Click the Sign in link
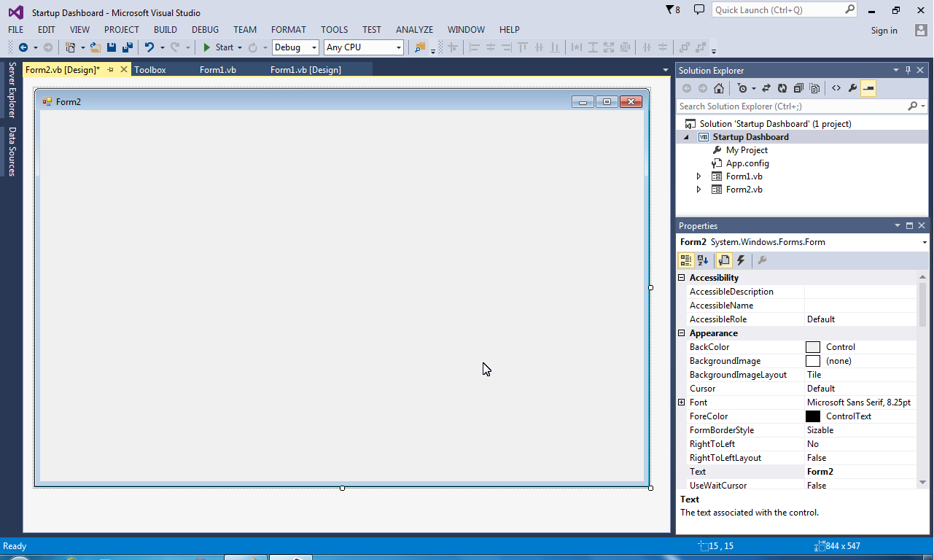 click(x=884, y=31)
